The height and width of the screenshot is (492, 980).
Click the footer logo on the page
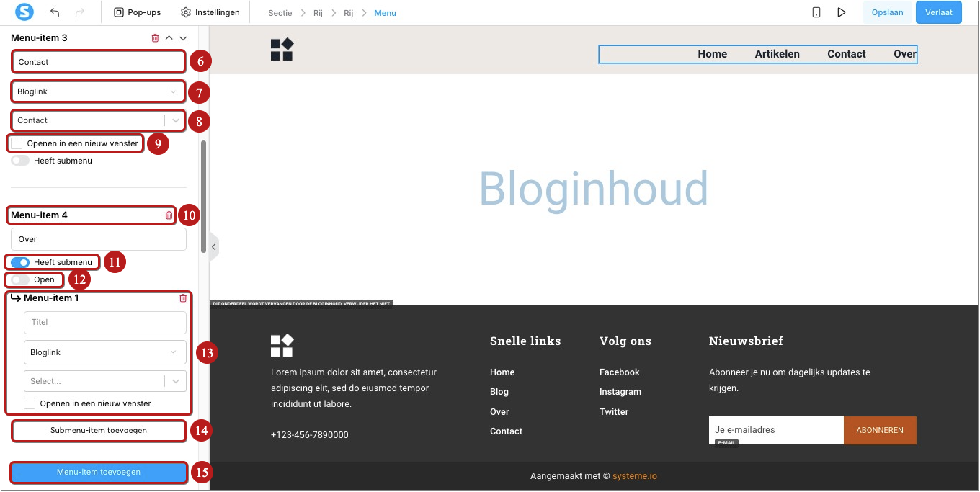(282, 345)
